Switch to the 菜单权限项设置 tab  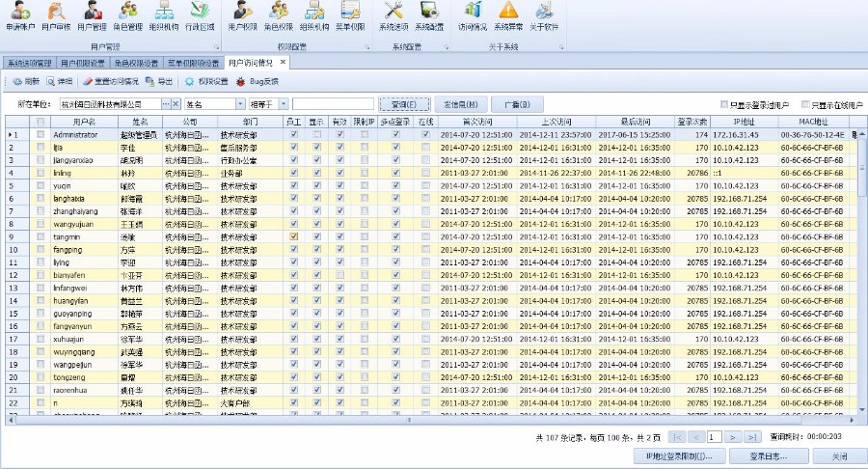tap(194, 63)
